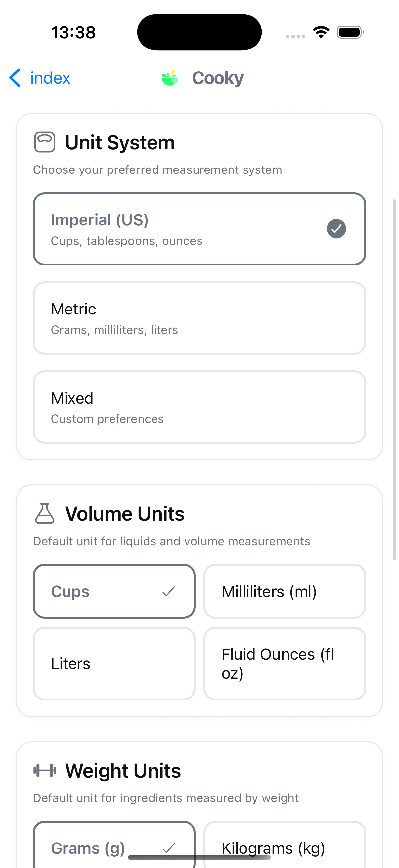399x868 pixels.
Task: Choose Liters as volume unit
Action: click(114, 663)
